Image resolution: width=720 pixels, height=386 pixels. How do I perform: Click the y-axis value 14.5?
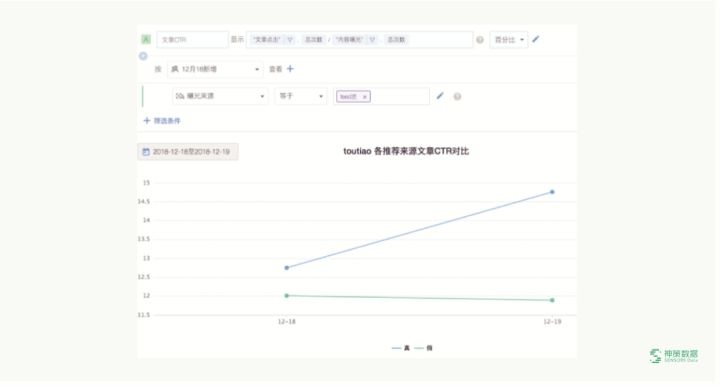[144, 201]
